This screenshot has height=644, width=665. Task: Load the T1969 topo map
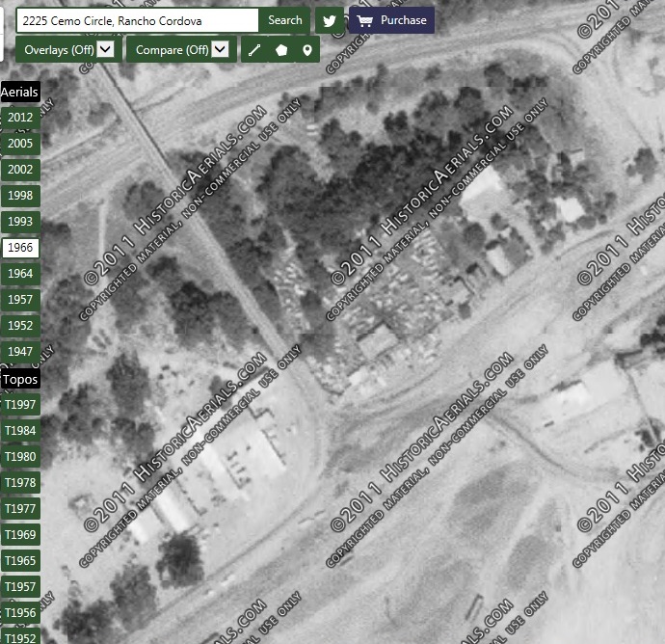click(x=20, y=535)
